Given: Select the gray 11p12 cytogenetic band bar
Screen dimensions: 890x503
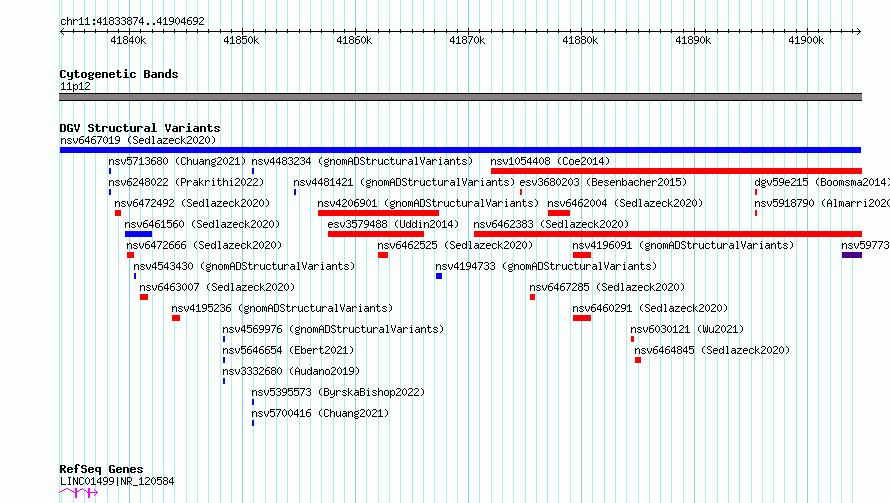Looking at the screenshot, I should click(x=460, y=97).
